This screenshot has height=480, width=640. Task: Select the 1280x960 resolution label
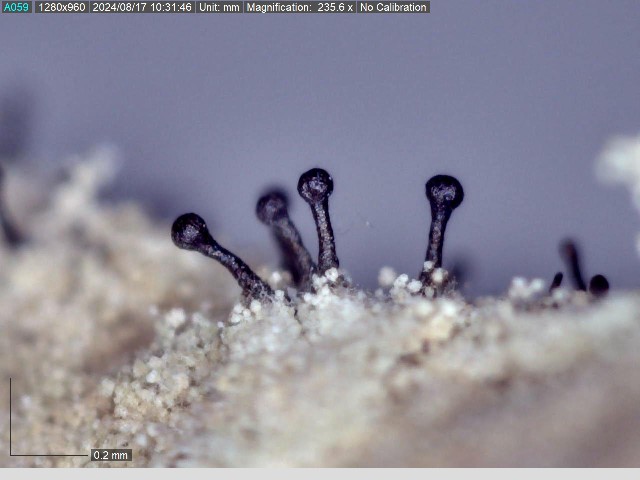(61, 7)
